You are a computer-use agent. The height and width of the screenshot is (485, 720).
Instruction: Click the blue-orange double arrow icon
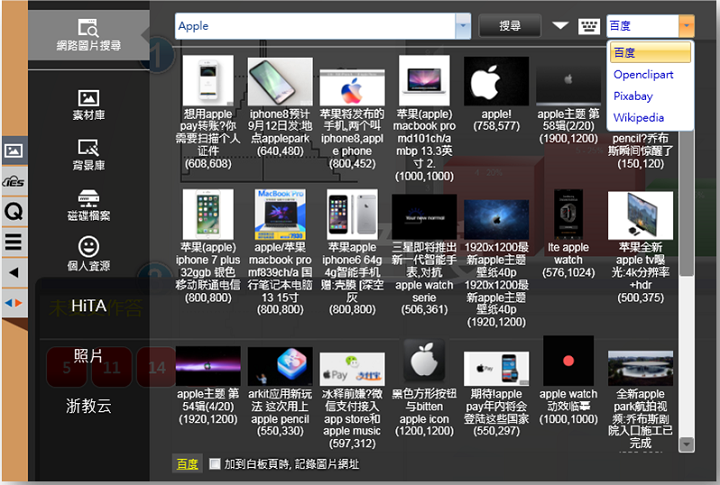coord(14,303)
